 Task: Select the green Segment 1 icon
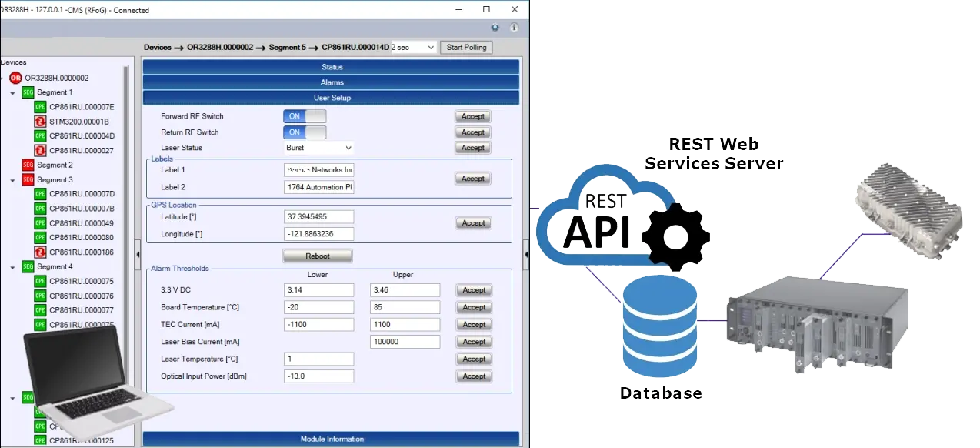[x=28, y=92]
